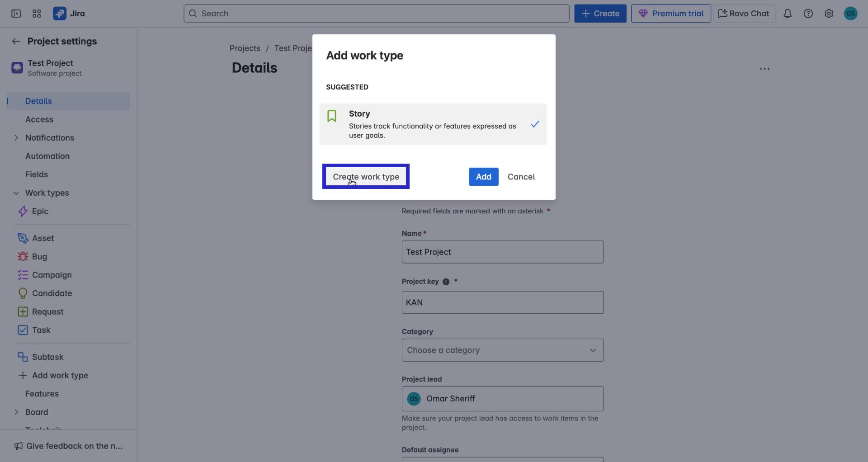The height and width of the screenshot is (462, 868).
Task: Open the more options ellipsis on Details page
Action: point(764,69)
